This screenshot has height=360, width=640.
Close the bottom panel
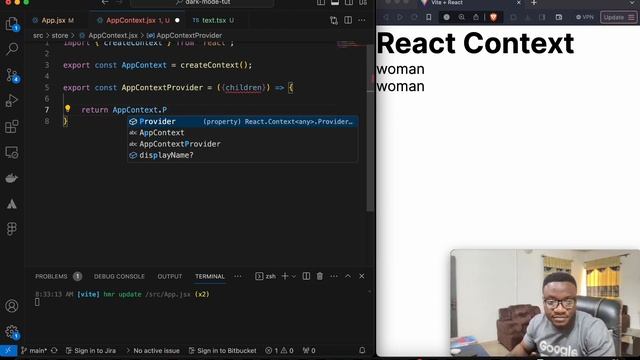362,276
